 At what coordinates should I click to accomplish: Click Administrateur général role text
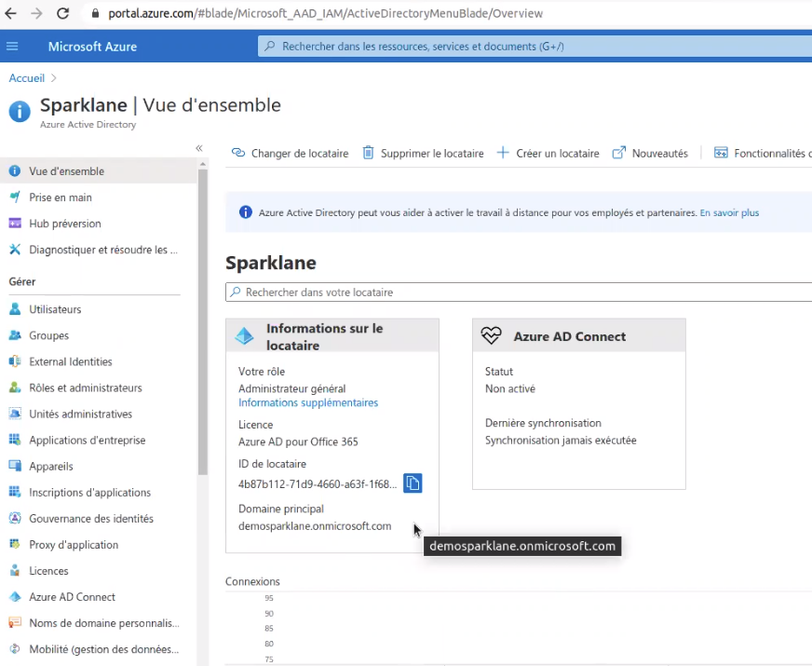292,388
